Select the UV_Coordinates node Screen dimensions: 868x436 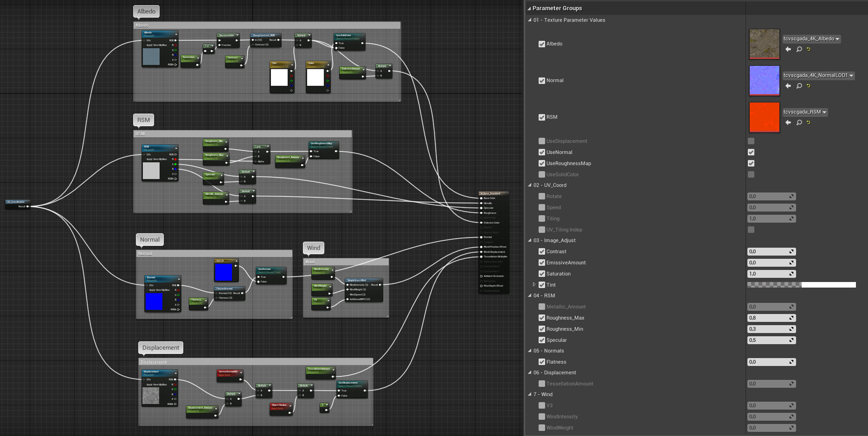pos(18,204)
